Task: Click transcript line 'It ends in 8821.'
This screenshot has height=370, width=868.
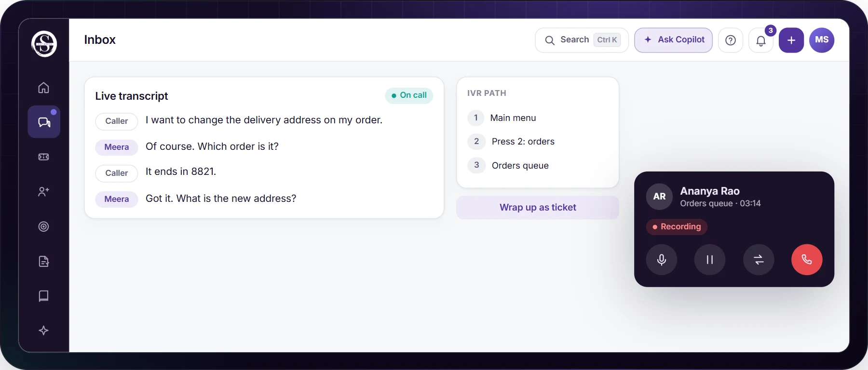Action: [181, 172]
